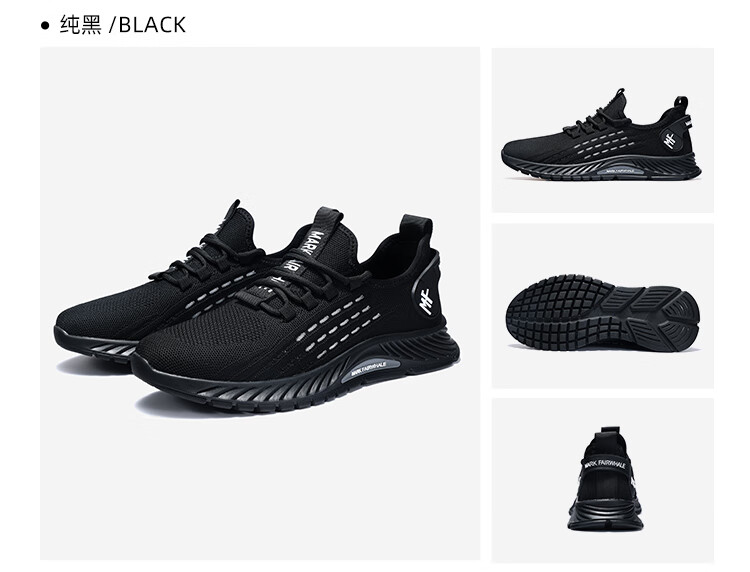Viewport: 750px width, 572px height.
Task: Select the side profile shoe thumbnail
Action: click(x=602, y=130)
